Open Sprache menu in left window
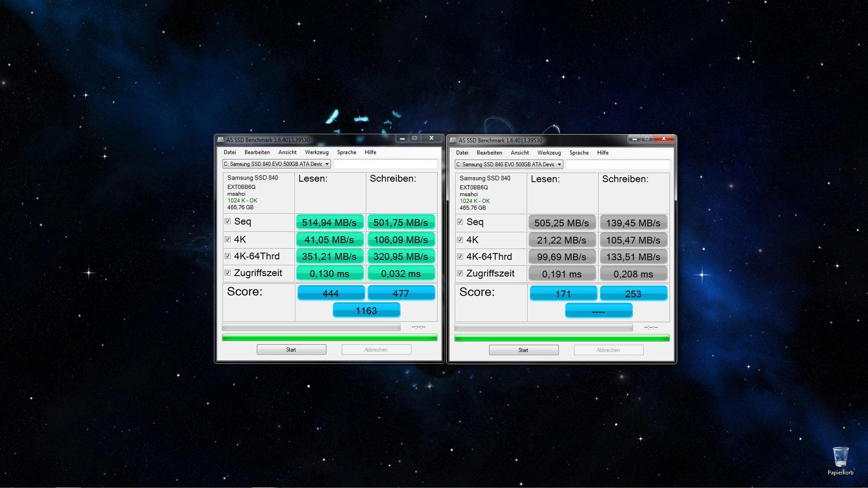The height and width of the screenshot is (488, 868). (346, 152)
